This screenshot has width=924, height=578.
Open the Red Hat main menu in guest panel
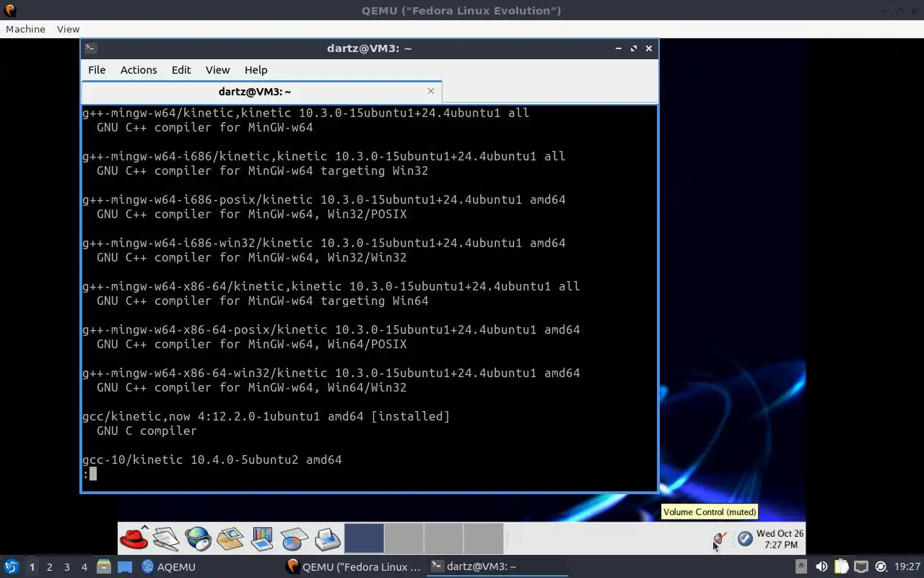[x=134, y=538]
